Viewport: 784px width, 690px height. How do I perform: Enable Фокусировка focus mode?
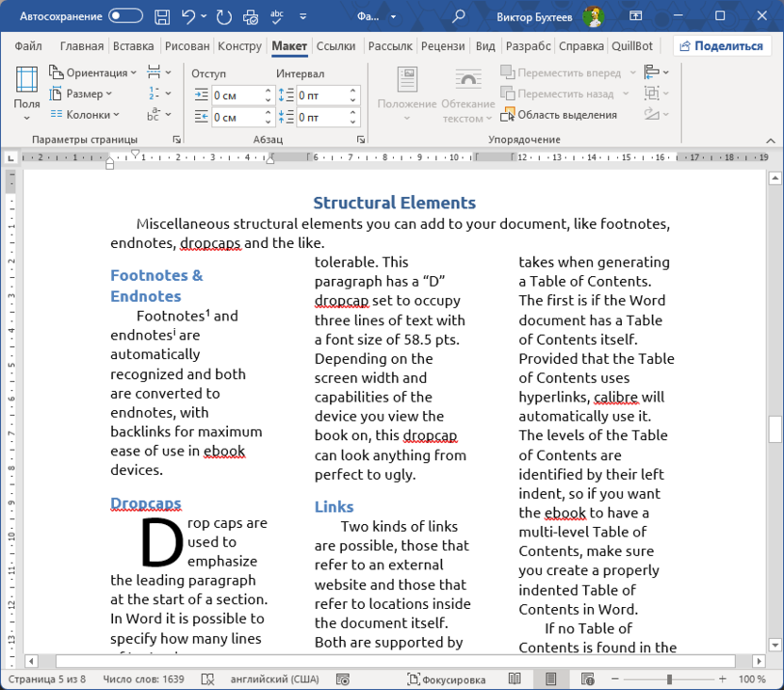(447, 679)
